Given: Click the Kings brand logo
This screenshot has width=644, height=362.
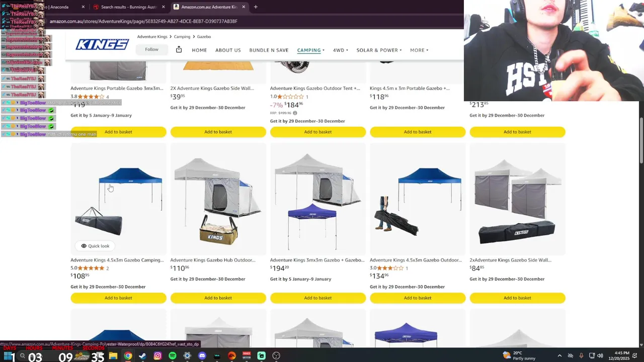Looking at the screenshot, I should pos(102,45).
